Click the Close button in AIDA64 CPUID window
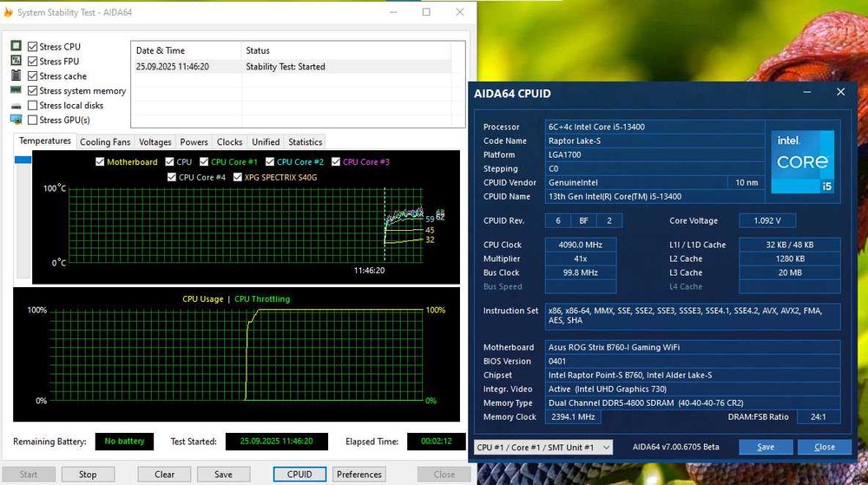This screenshot has width=868, height=485. coord(825,447)
